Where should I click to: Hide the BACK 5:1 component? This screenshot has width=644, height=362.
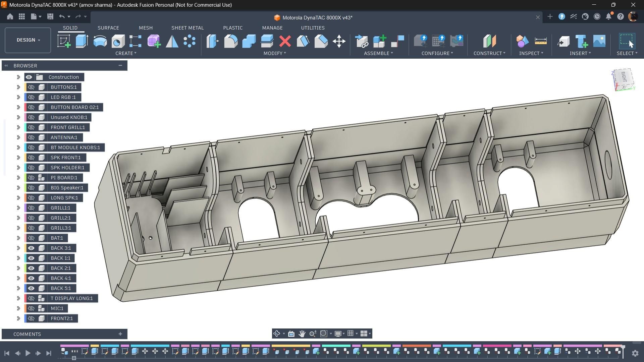coord(31,288)
